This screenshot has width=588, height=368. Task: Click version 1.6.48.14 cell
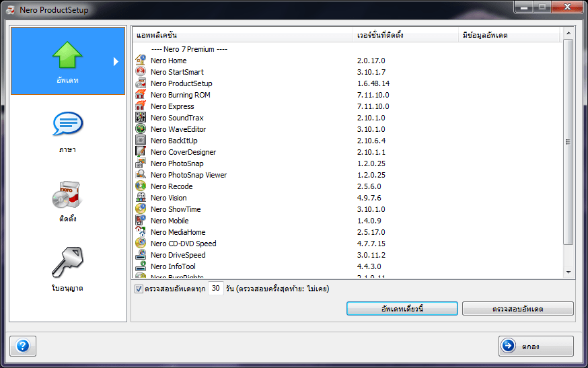click(x=373, y=83)
